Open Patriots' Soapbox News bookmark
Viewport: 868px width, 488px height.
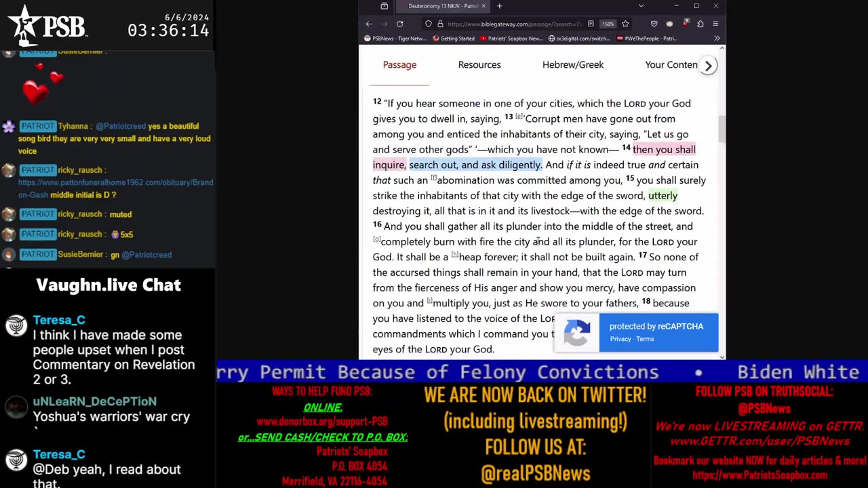(511, 39)
